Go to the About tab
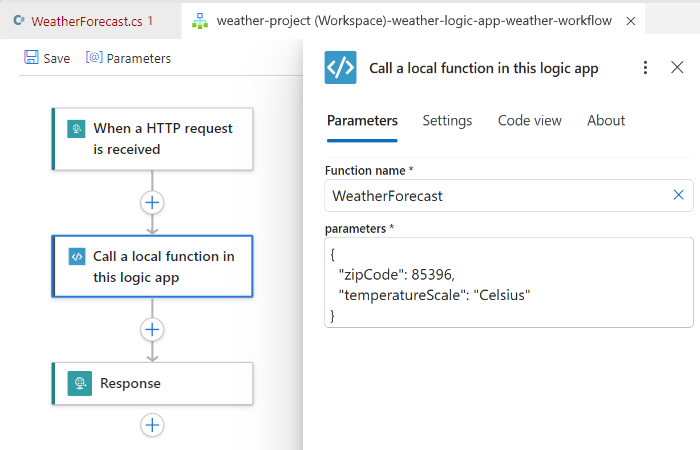The height and width of the screenshot is (450, 700). point(606,120)
